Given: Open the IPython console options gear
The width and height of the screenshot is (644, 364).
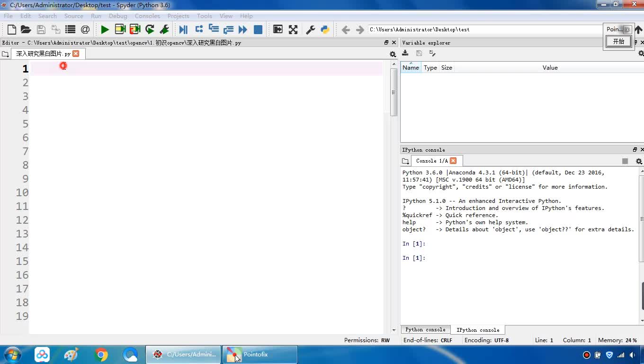Looking at the screenshot, I should click(x=639, y=161).
